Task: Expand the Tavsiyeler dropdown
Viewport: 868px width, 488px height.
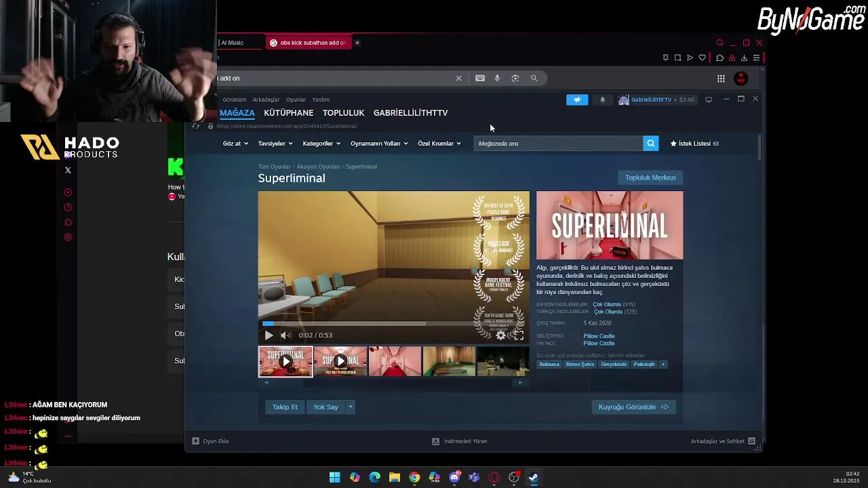Action: [275, 143]
